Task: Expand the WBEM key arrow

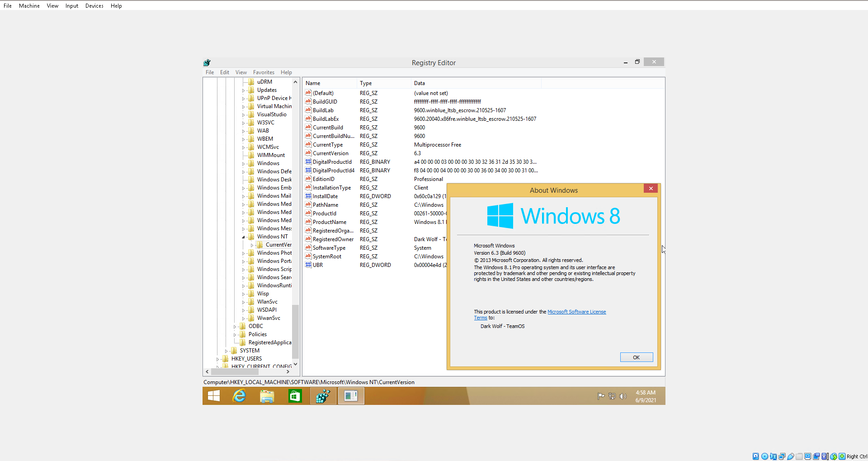Action: click(243, 139)
